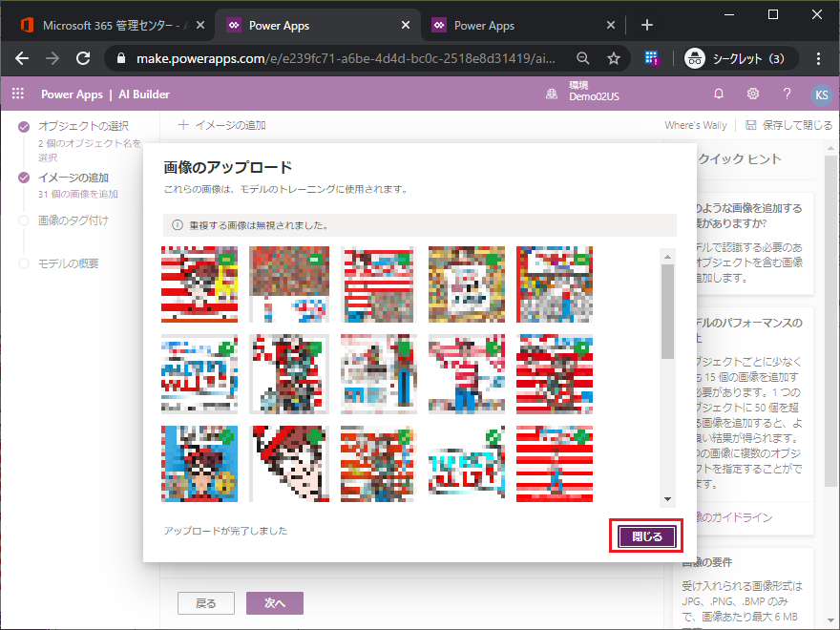Open the Power Apps app launcher waffle

pos(17,94)
